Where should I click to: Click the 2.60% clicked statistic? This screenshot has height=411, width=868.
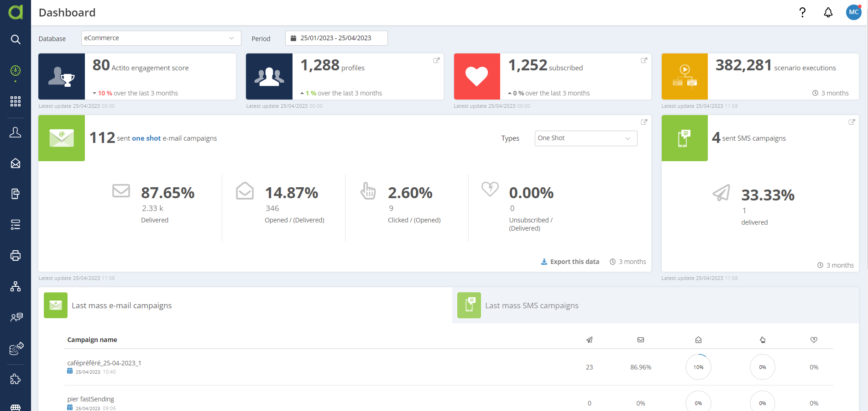click(410, 193)
